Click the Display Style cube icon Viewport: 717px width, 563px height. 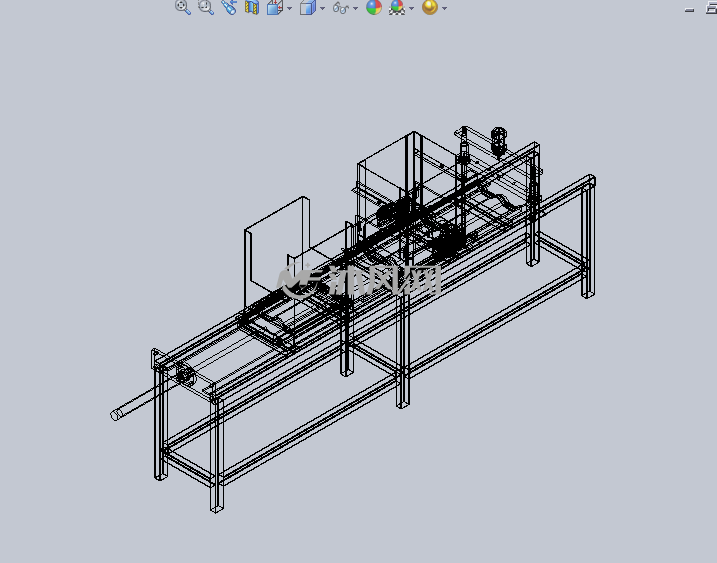click(308, 7)
